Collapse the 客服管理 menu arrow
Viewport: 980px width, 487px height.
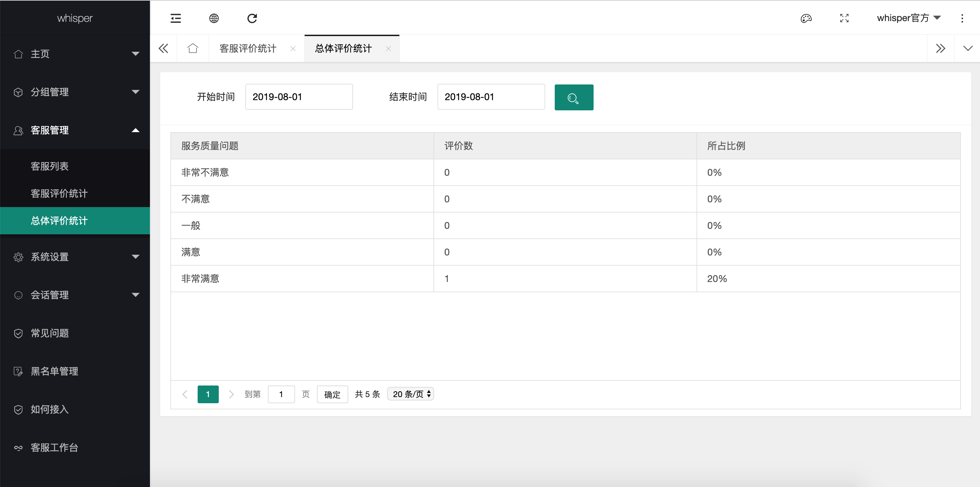135,130
